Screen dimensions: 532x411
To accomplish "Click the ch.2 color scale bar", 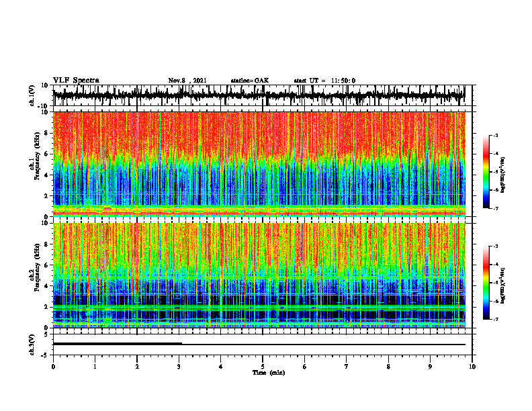I will tap(486, 283).
